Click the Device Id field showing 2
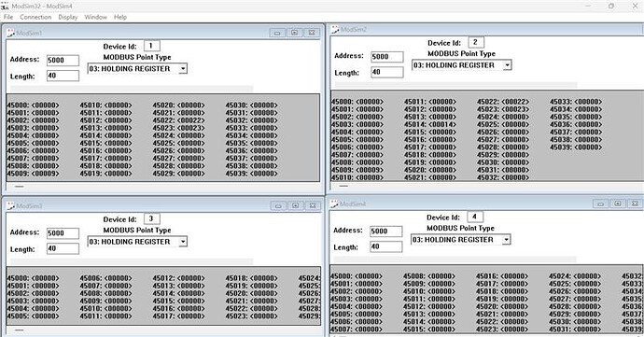The width and height of the screenshot is (644, 337). pos(476,42)
